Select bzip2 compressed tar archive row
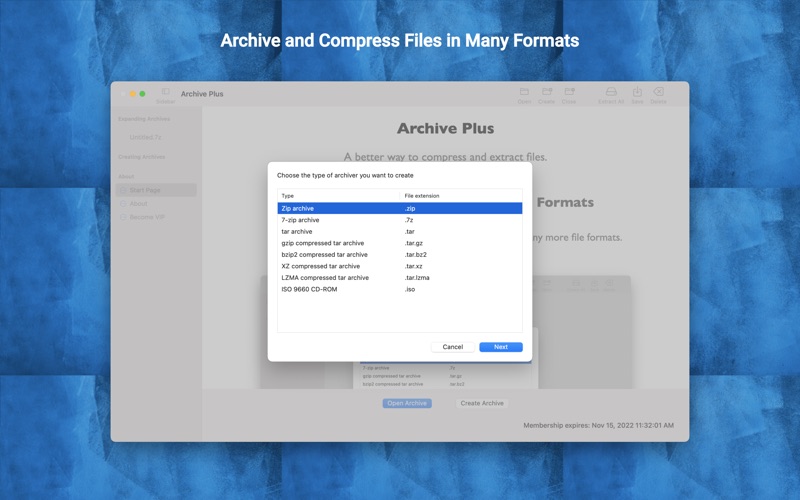Viewport: 800px width, 500px height. (x=399, y=255)
